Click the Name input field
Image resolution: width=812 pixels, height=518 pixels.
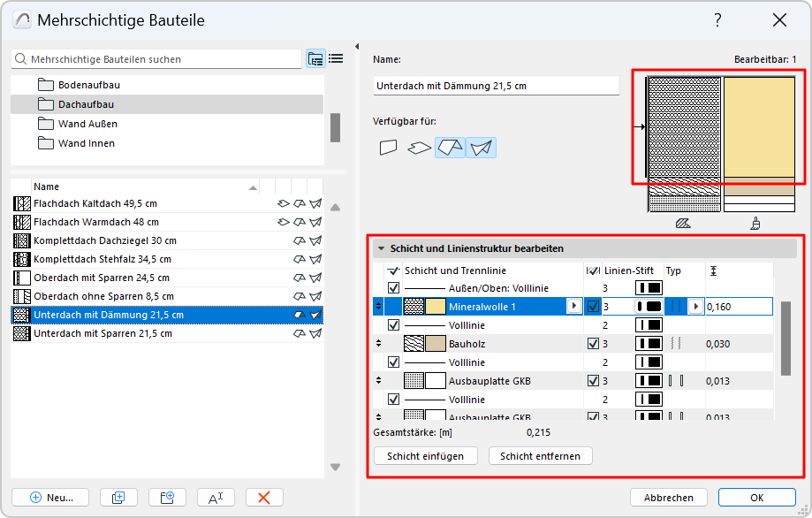496,86
